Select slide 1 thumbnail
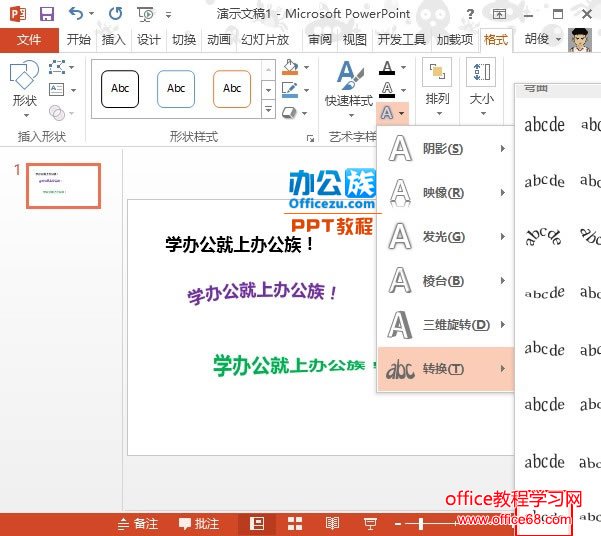Image resolution: width=601 pixels, height=536 pixels. 64,186
